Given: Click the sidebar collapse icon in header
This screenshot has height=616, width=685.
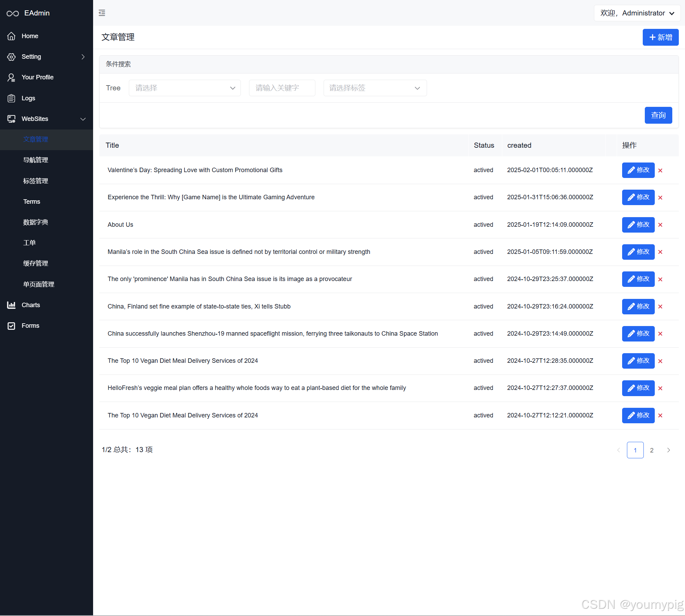Looking at the screenshot, I should pos(102,13).
